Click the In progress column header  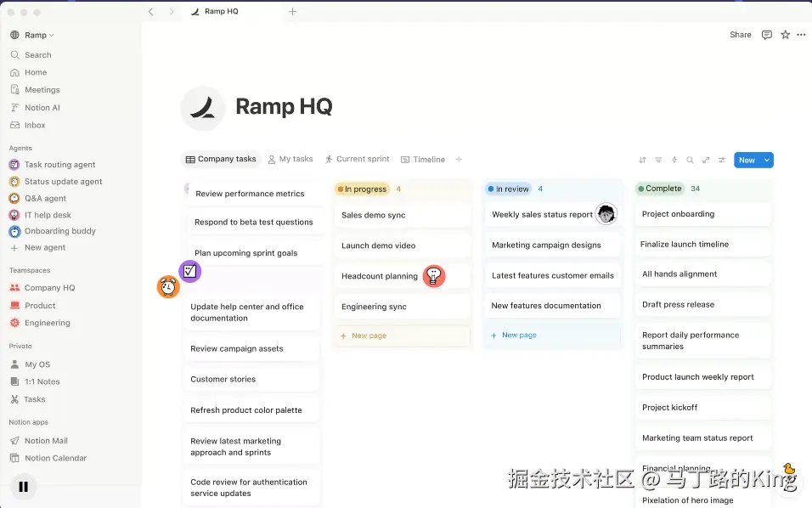362,189
